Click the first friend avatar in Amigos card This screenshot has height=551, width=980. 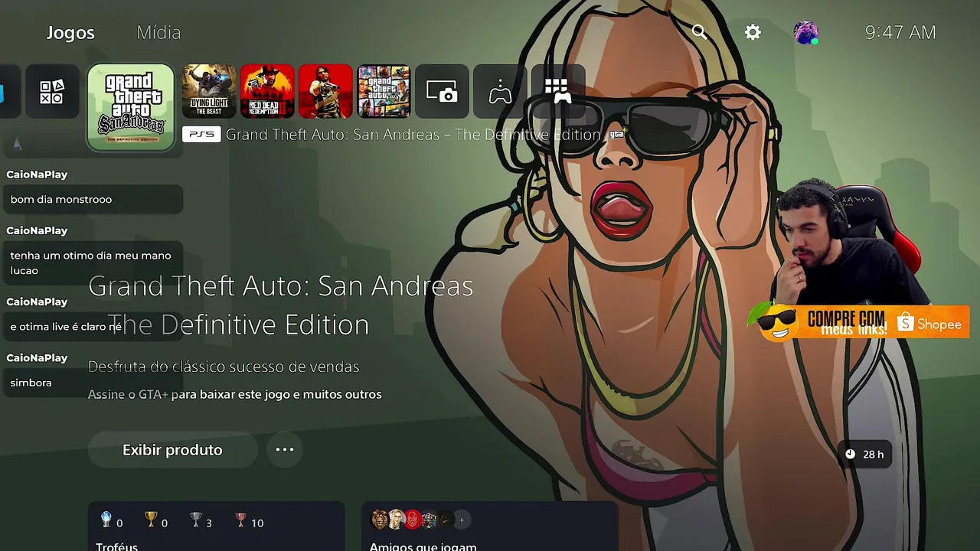[x=380, y=520]
